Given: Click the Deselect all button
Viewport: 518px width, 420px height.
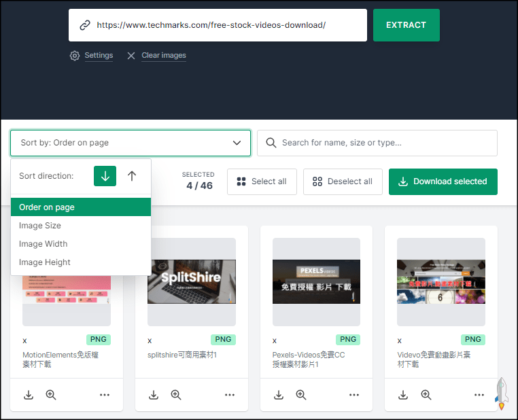Looking at the screenshot, I should tap(343, 181).
